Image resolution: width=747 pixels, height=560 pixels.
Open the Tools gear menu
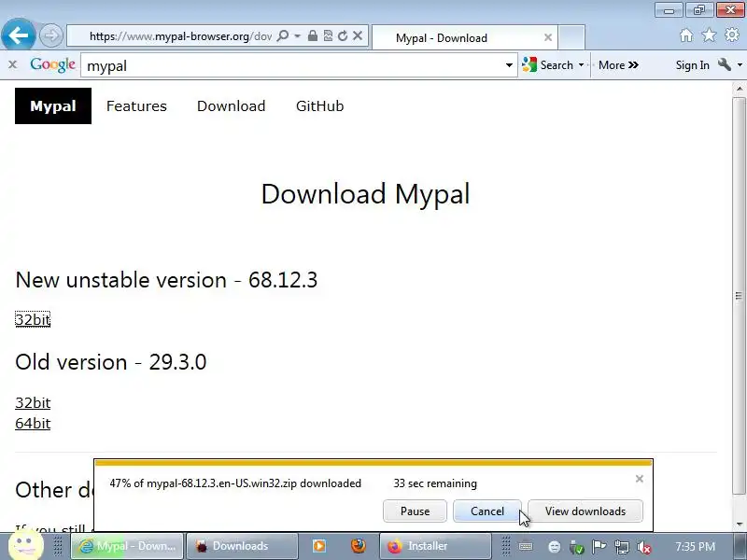point(732,35)
